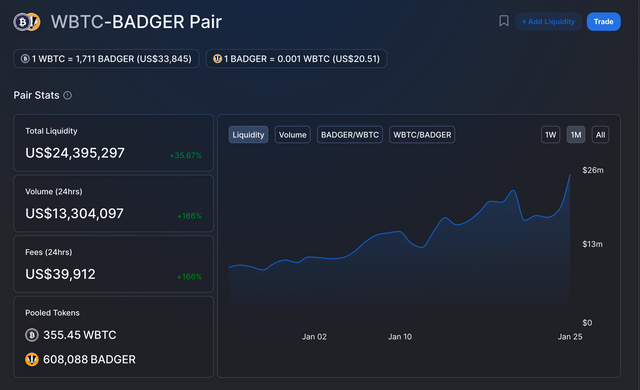The height and width of the screenshot is (390, 640).
Task: Click the Add Liquidity button
Action: (x=548, y=22)
